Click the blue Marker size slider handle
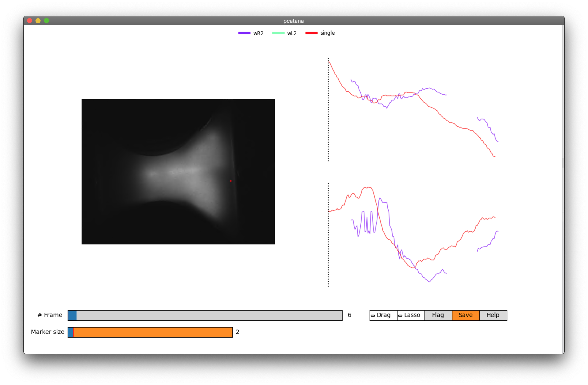 (x=70, y=332)
